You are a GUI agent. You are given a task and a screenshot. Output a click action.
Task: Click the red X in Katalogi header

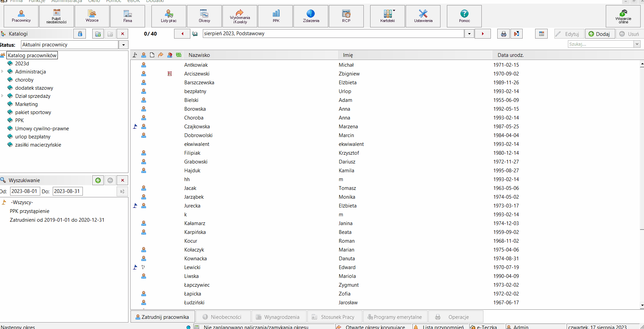click(122, 34)
